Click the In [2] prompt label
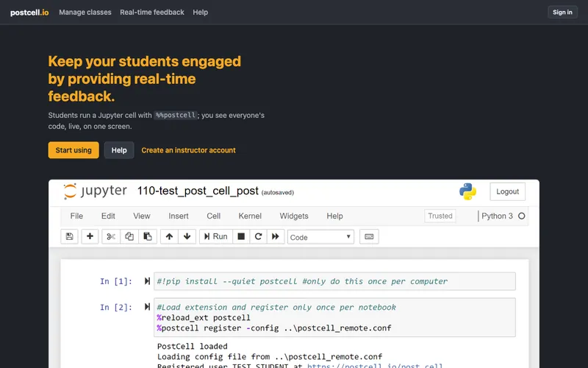This screenshot has height=368, width=588. pos(116,307)
